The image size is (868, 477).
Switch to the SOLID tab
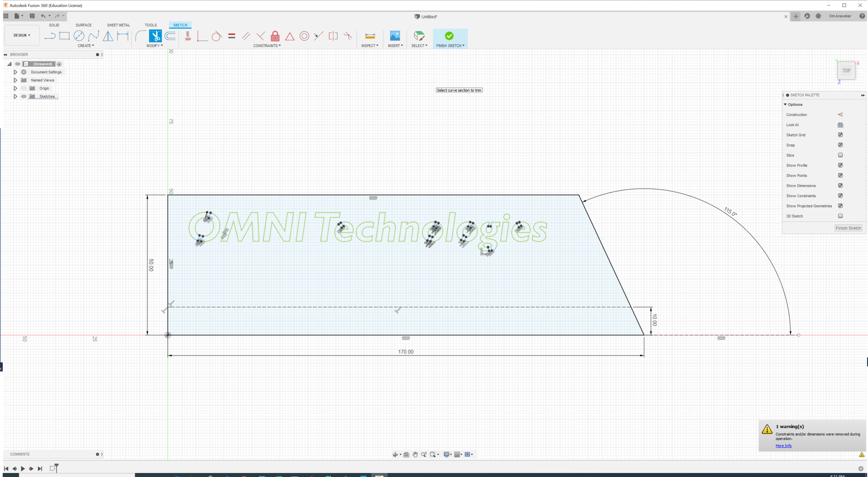54,25
